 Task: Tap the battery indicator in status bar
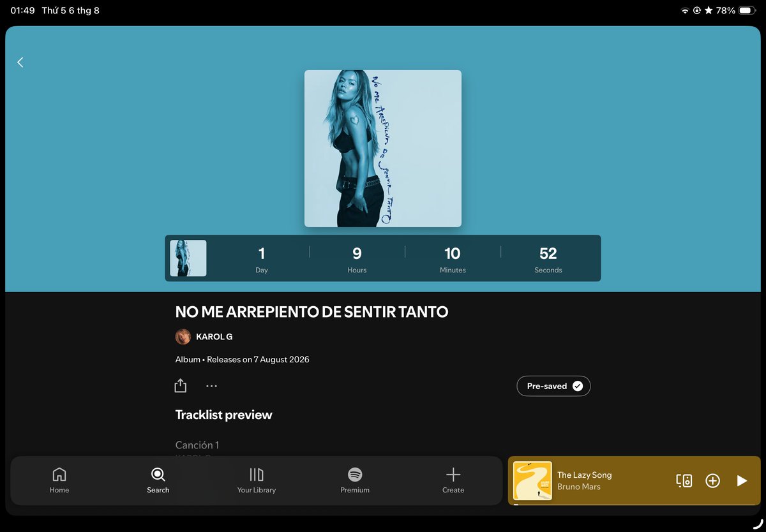pos(746,10)
